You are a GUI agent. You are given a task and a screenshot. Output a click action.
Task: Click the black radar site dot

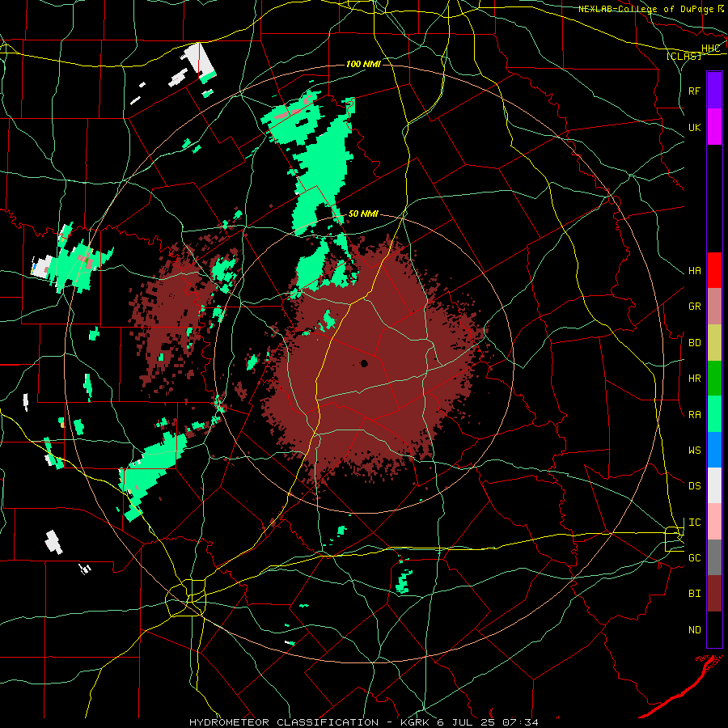tap(364, 363)
